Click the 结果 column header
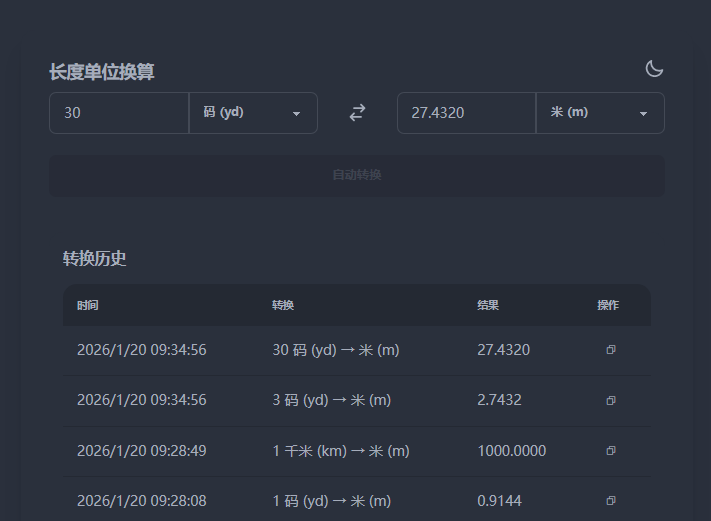 tap(488, 305)
